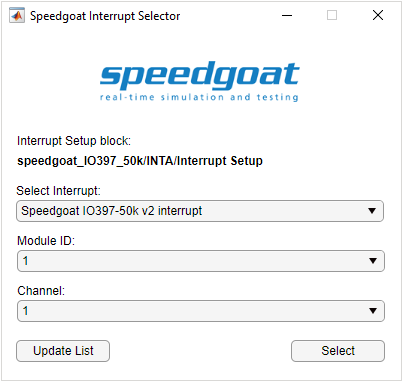Click the disabled maximize window icon
Viewport: 402px width, 382px height.
click(332, 15)
